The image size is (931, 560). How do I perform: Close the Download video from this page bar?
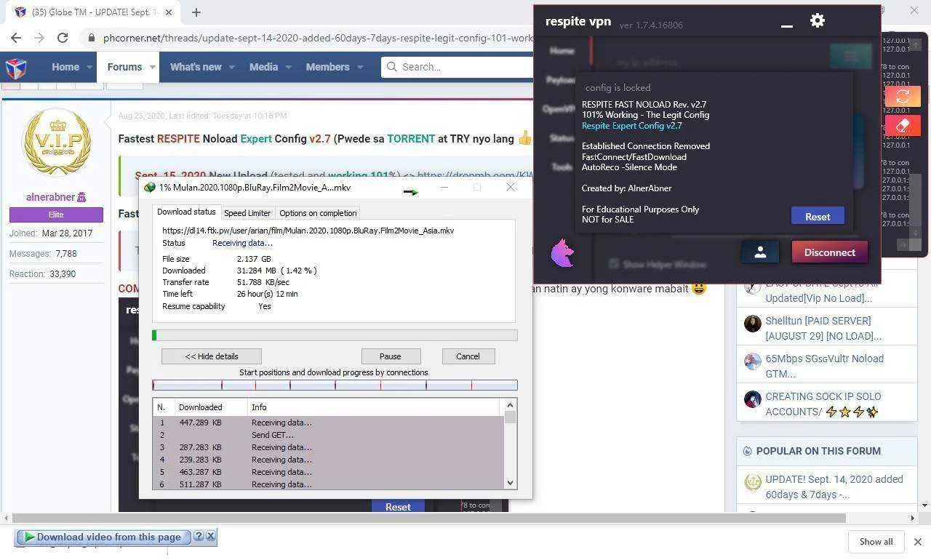coord(210,537)
